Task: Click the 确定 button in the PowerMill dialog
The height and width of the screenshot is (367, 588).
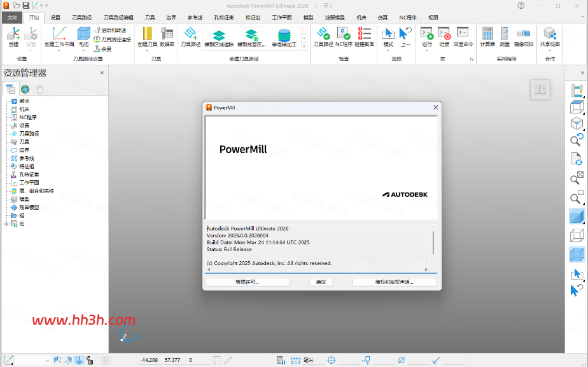Action: click(321, 282)
